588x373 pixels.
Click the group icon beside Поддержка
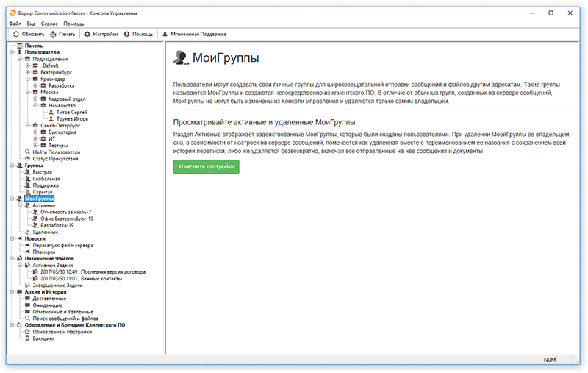click(27, 185)
